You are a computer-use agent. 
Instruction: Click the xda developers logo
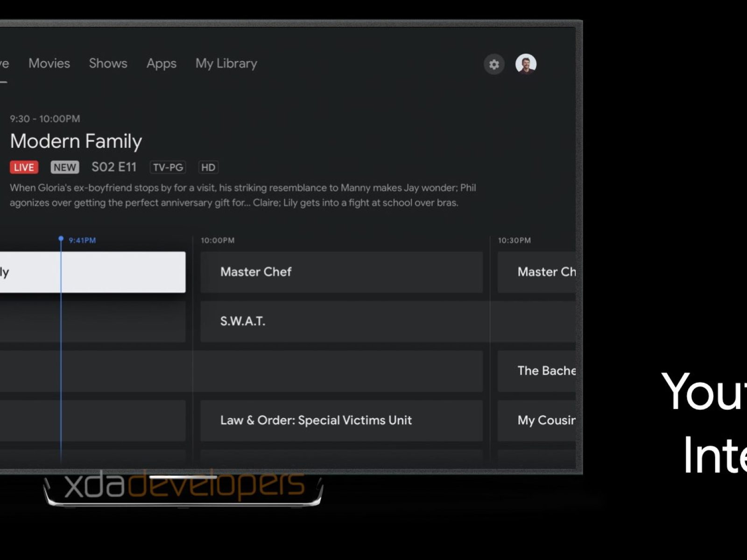tap(184, 485)
